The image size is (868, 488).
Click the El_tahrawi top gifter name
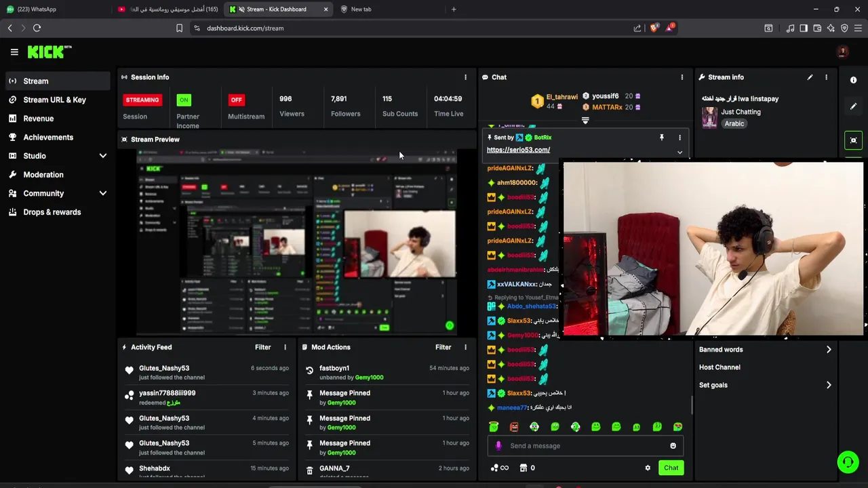(562, 97)
